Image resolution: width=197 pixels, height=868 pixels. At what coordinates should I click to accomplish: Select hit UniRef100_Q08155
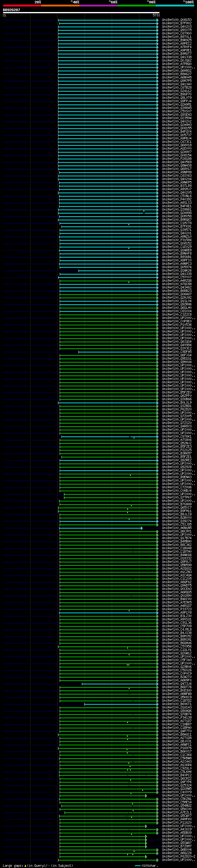coord(177,128)
